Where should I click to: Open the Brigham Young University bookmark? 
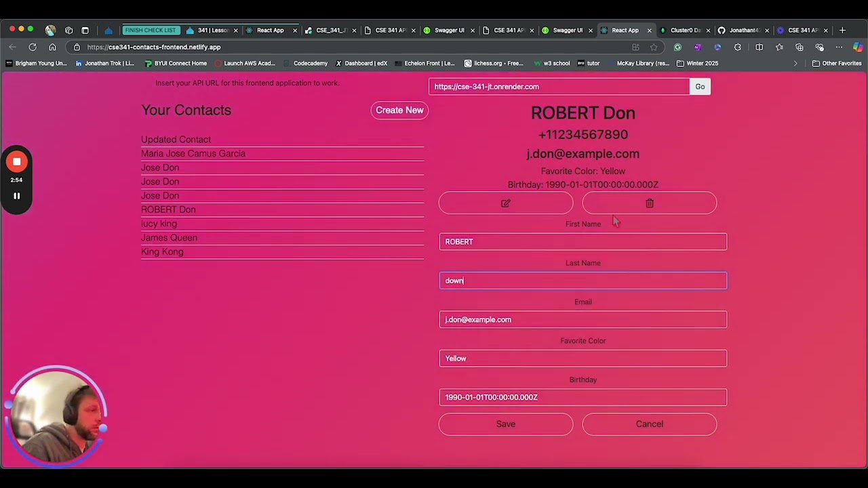tap(37, 63)
